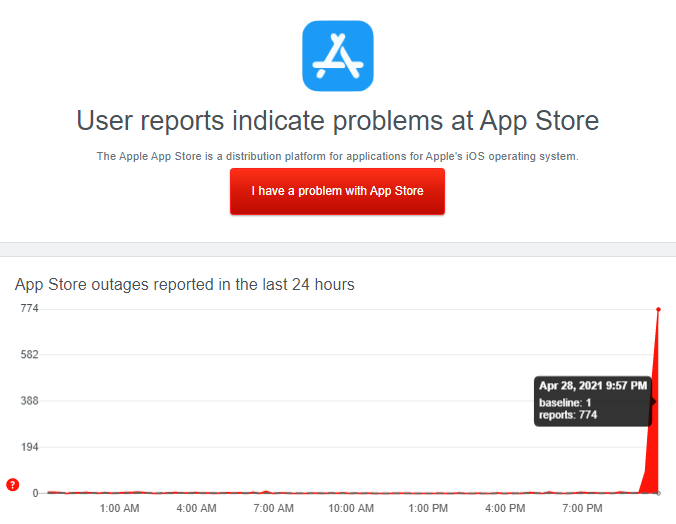Click the App Store description sentence
Screen dimensions: 676x524
[x=337, y=156]
